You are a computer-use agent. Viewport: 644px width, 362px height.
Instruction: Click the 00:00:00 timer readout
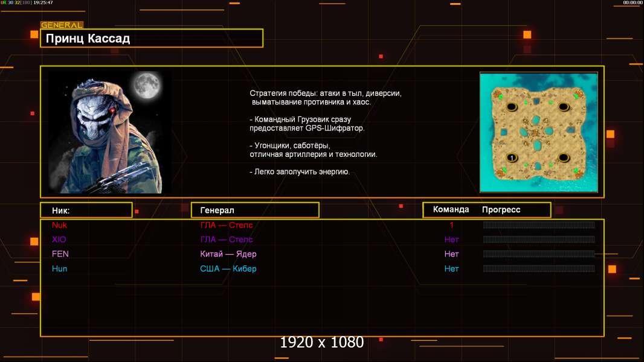(633, 2)
